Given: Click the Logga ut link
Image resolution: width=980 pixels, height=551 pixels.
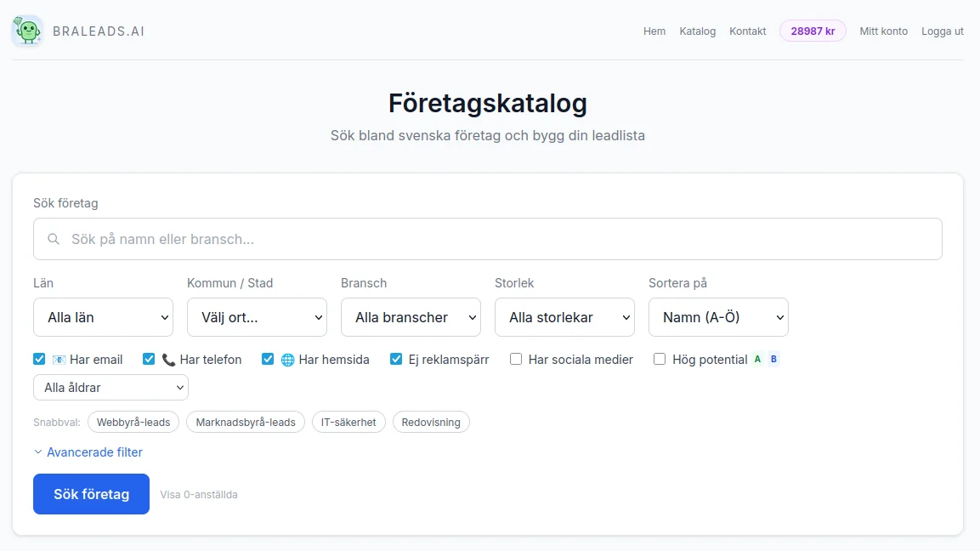Looking at the screenshot, I should [x=942, y=31].
